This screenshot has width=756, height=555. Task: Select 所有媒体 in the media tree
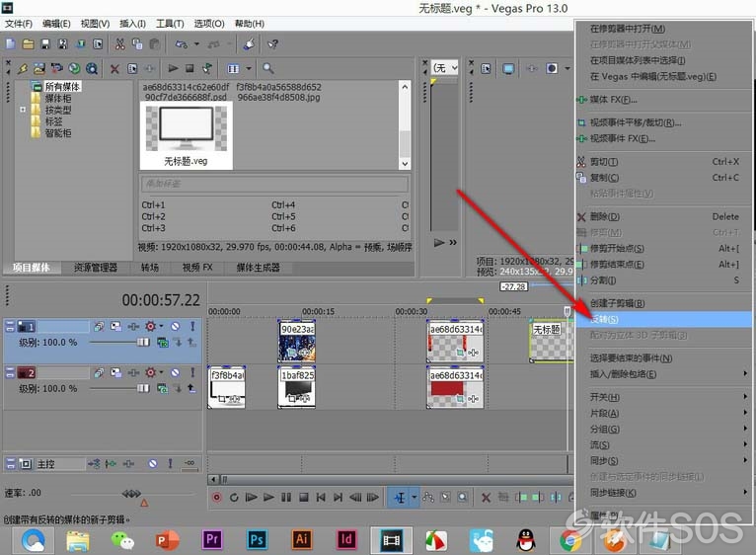(x=62, y=86)
